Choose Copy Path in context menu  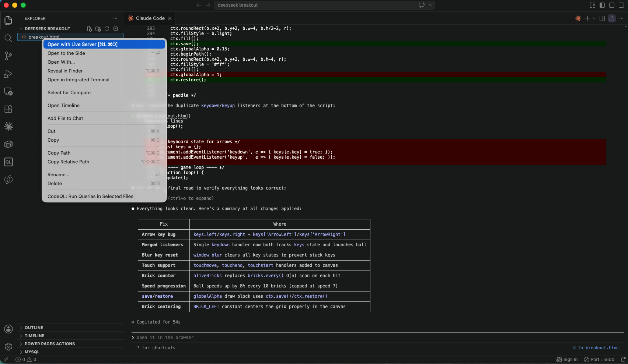pyautogui.click(x=104, y=153)
